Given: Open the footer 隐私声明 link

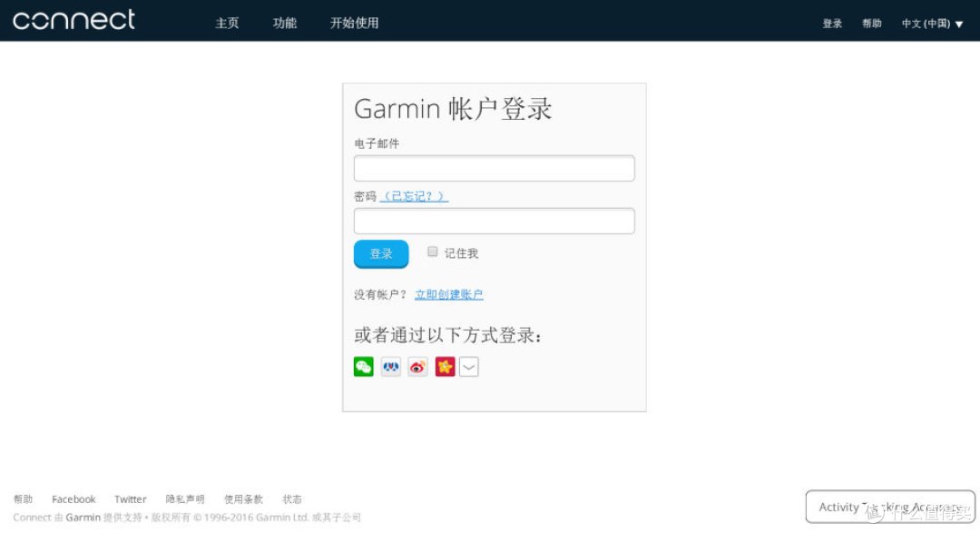Looking at the screenshot, I should pyautogui.click(x=185, y=499).
